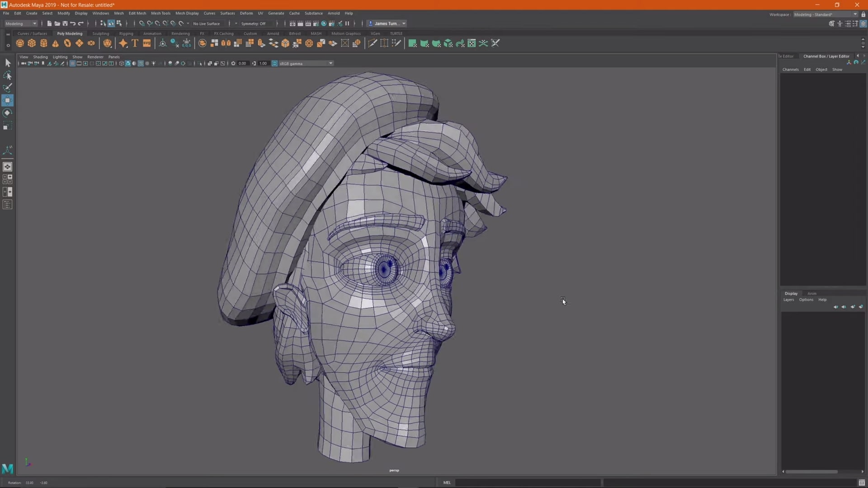This screenshot has width=868, height=488.
Task: Create a polygon sphere from the shelf
Action: click(20, 43)
